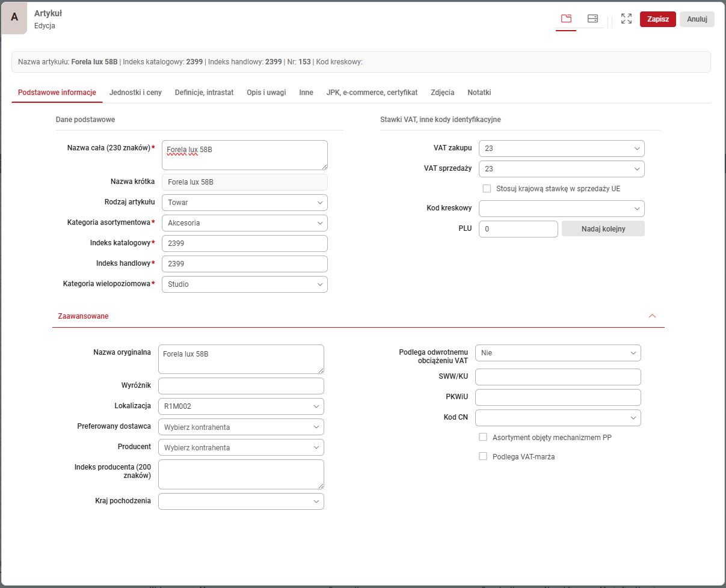
Task: Click the red folder view icon
Action: (x=566, y=19)
